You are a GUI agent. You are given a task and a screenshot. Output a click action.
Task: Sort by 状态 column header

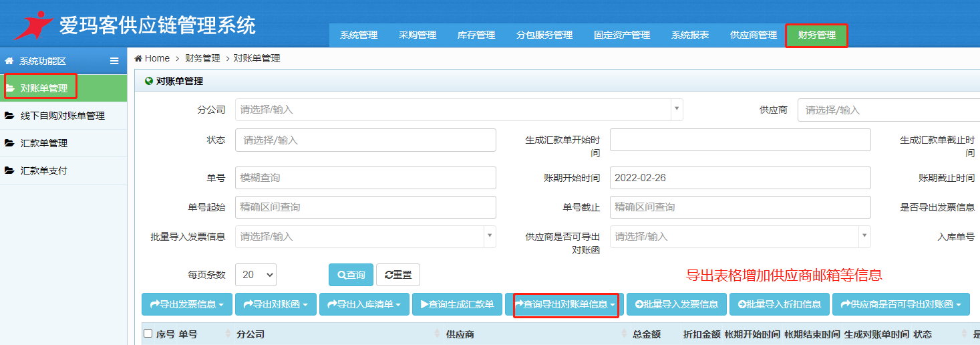tap(923, 334)
